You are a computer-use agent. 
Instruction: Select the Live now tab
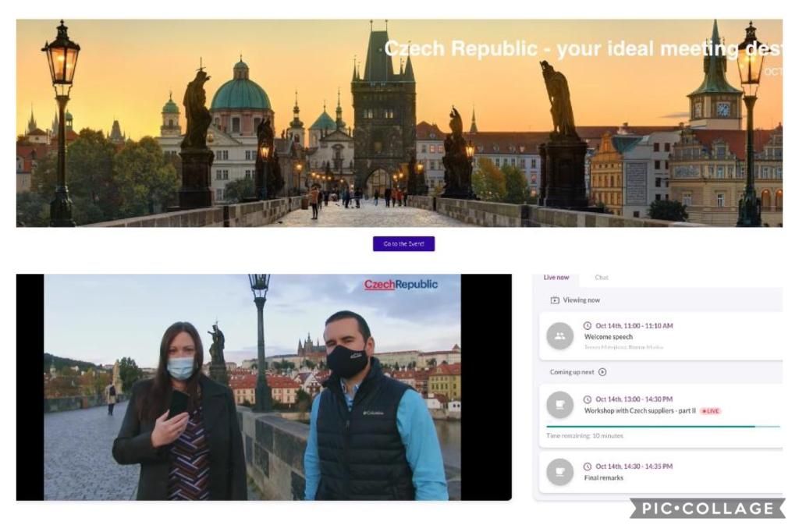(x=556, y=278)
